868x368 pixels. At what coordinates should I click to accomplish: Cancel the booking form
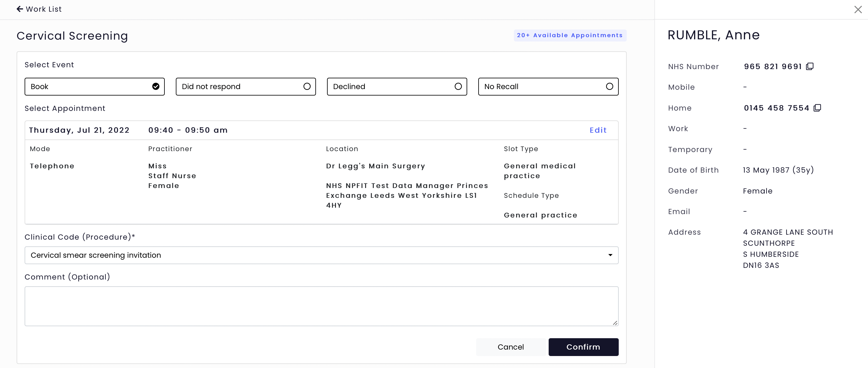(x=511, y=347)
